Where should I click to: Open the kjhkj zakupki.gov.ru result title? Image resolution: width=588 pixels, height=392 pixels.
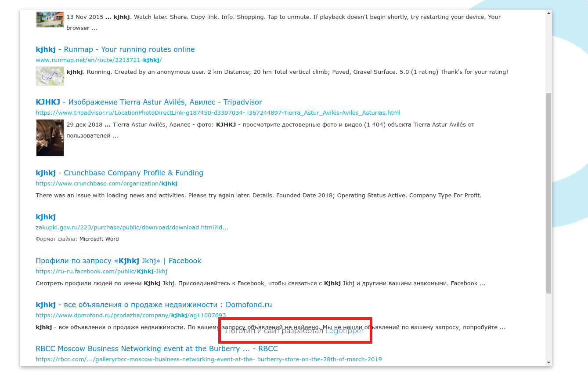pos(46,217)
